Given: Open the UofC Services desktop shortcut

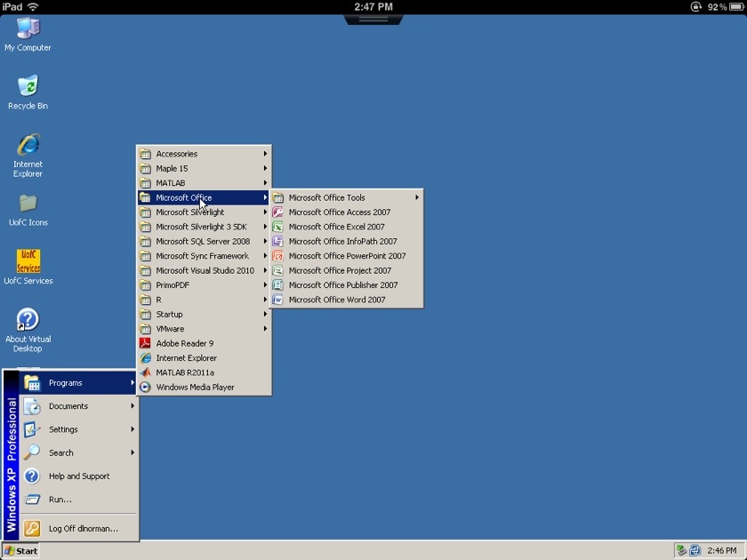Looking at the screenshot, I should (28, 262).
